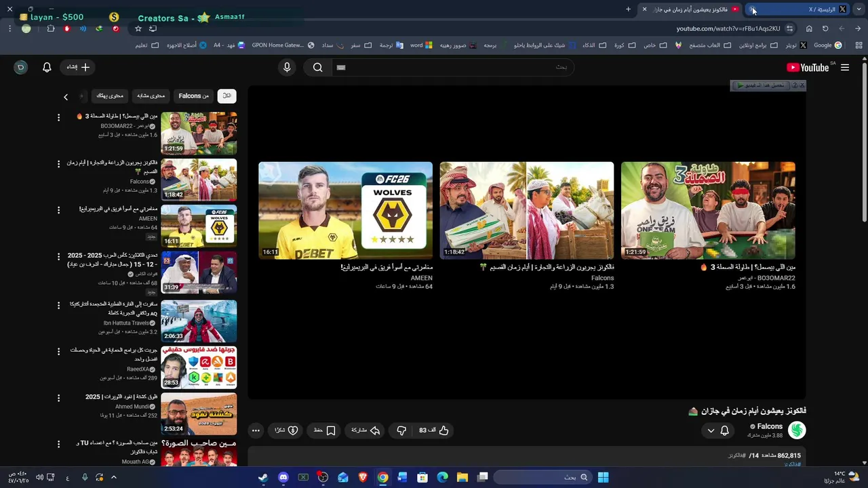Open help on download-video overlay

tap(794, 85)
